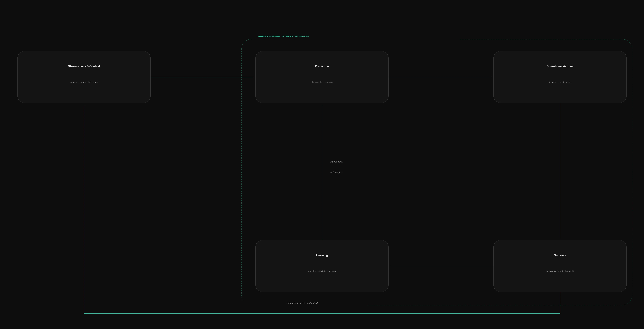Image resolution: width=644 pixels, height=329 pixels.
Task: Select the Outcome node box
Action: click(x=560, y=266)
